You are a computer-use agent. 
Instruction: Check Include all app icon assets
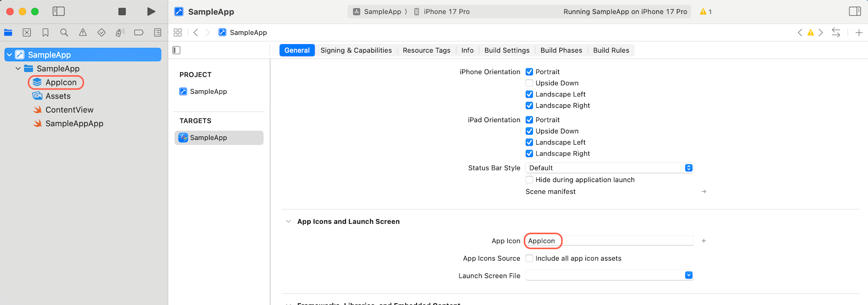(529, 259)
